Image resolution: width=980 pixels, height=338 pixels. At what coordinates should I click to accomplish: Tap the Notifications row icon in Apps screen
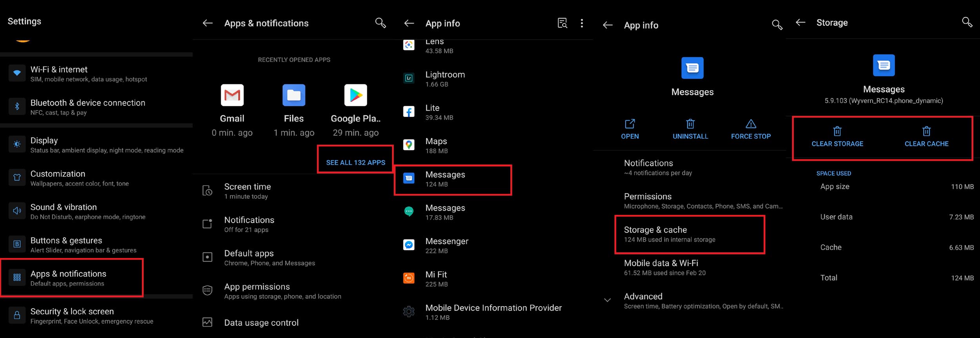pyautogui.click(x=207, y=224)
